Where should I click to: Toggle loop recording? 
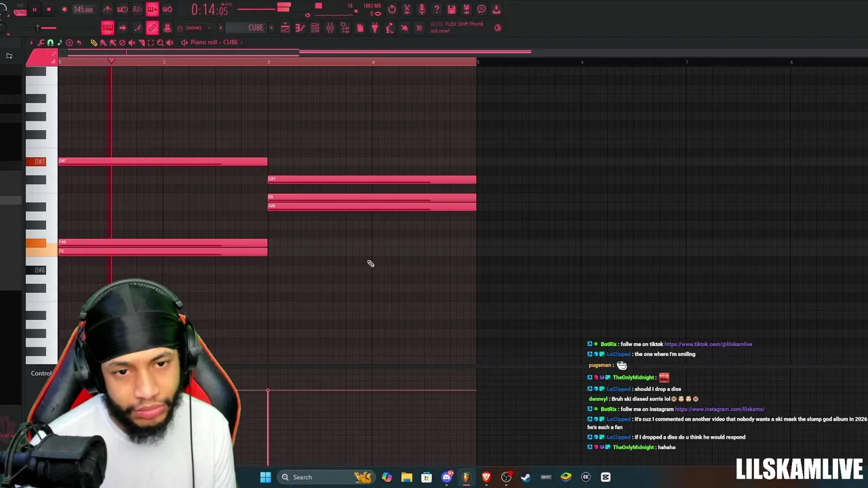(167, 9)
